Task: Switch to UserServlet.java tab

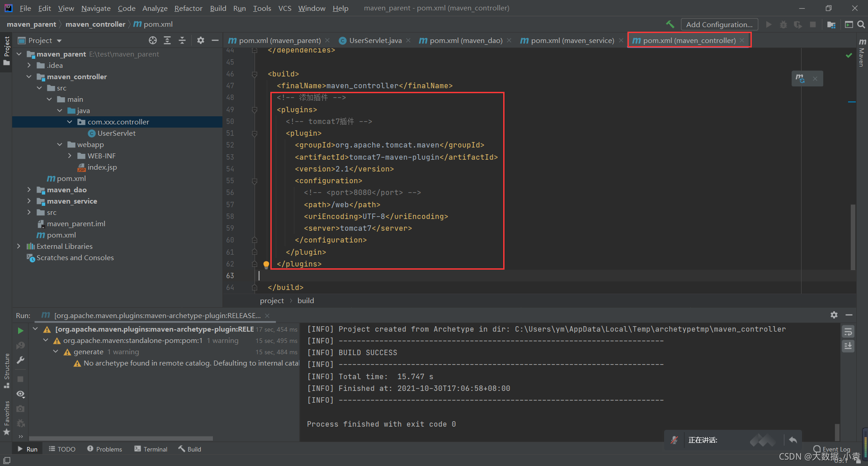Action: tap(375, 40)
